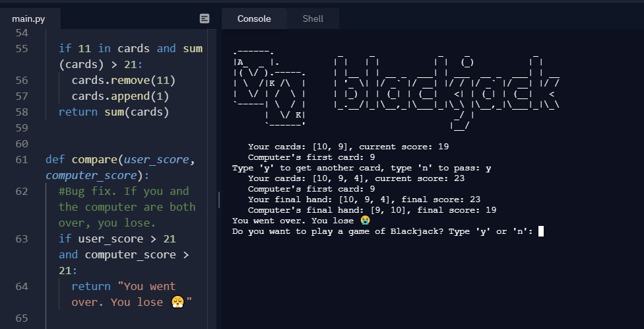This screenshot has width=644, height=329.
Task: Click the code line 'return sum(cards)'
Action: pos(113,112)
